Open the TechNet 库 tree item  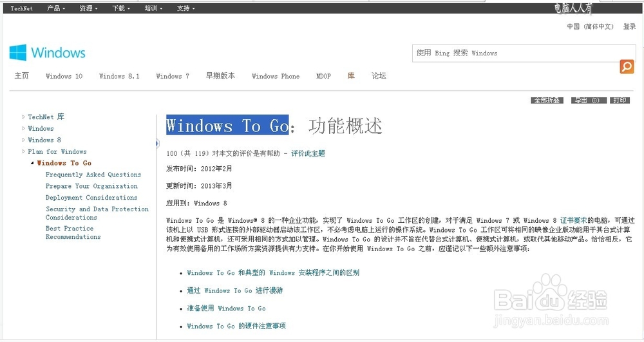(x=46, y=117)
